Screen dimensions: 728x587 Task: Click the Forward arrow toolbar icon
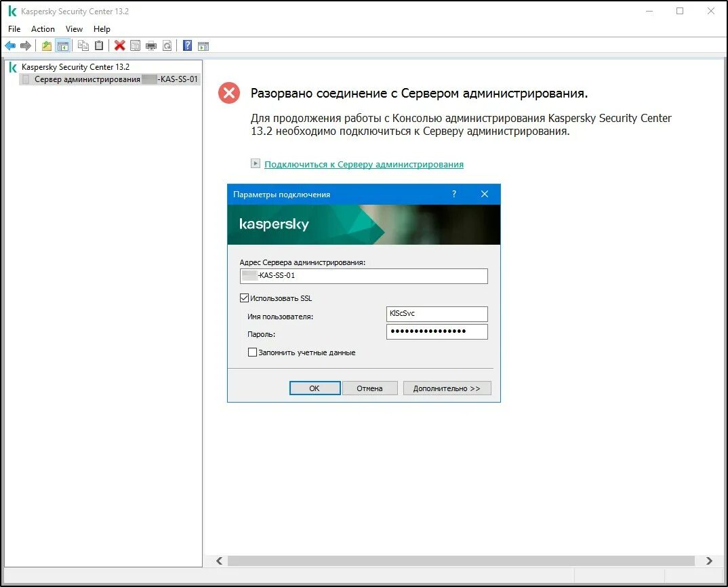(26, 45)
